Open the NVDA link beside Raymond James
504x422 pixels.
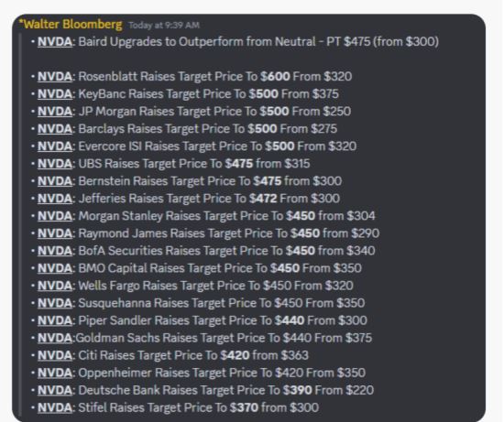click(x=55, y=233)
